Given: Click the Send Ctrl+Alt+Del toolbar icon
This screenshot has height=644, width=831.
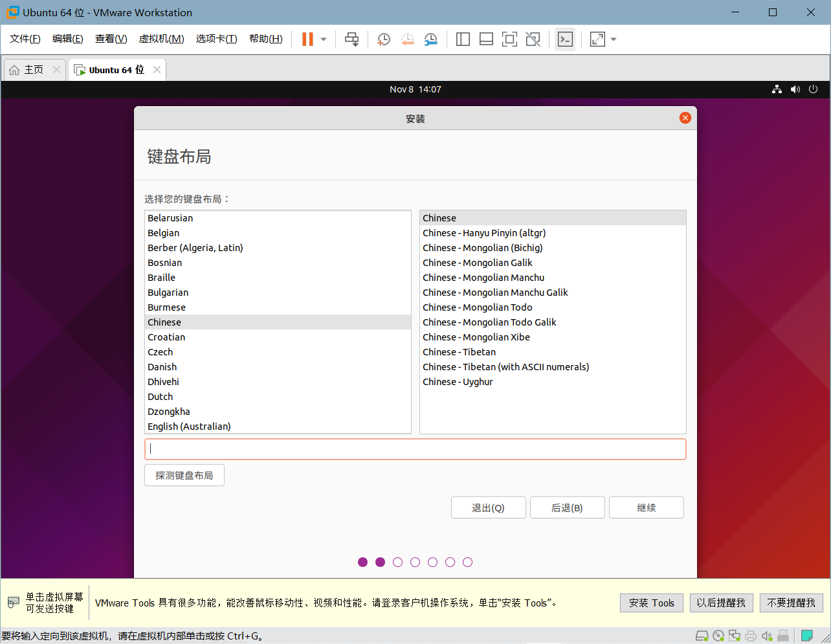Looking at the screenshot, I should (351, 39).
